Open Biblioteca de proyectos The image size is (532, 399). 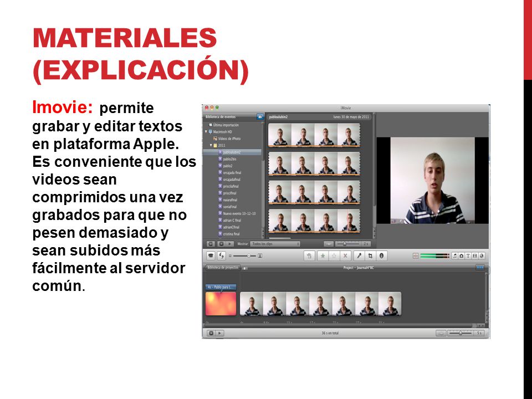(x=223, y=268)
